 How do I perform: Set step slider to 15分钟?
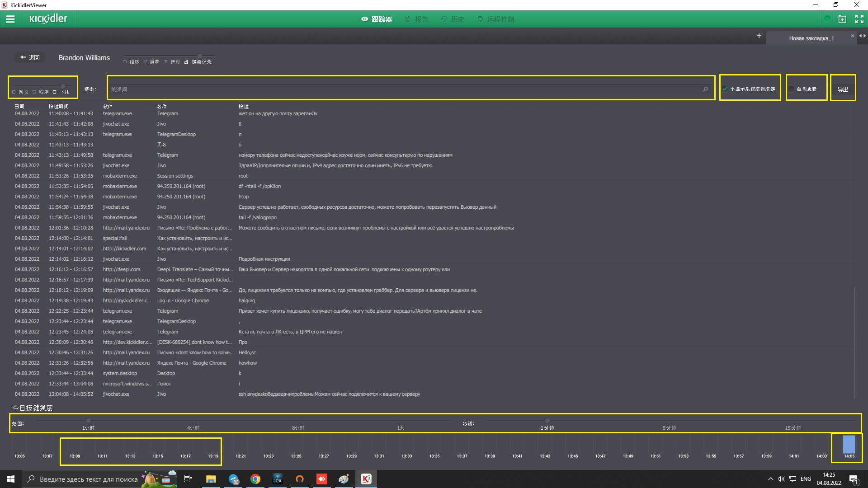[x=793, y=428]
